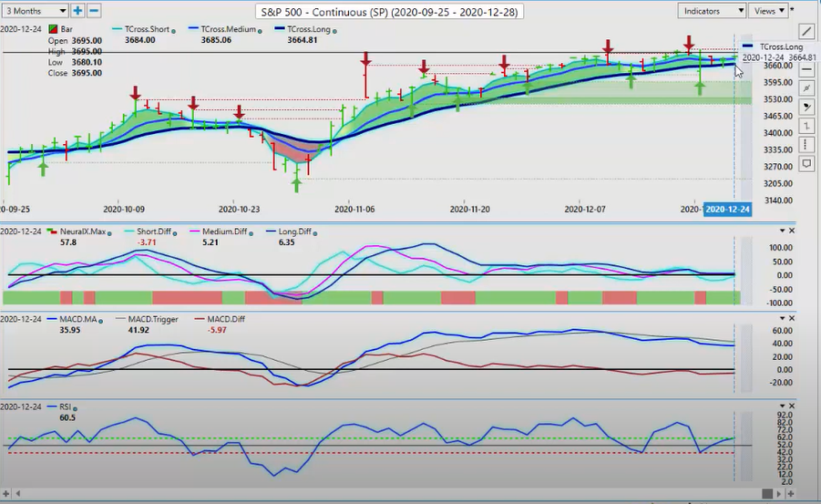Click the MACD.Diff value -5.97

(x=217, y=330)
